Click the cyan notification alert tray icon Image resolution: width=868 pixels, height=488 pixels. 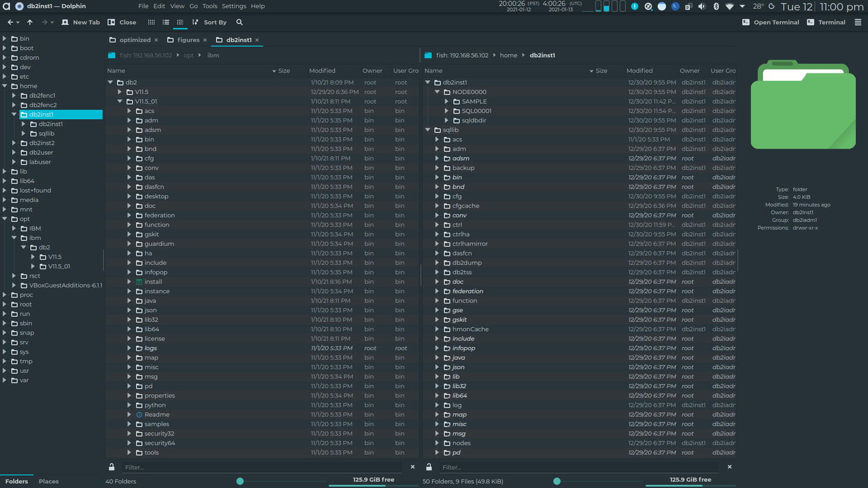point(635,7)
